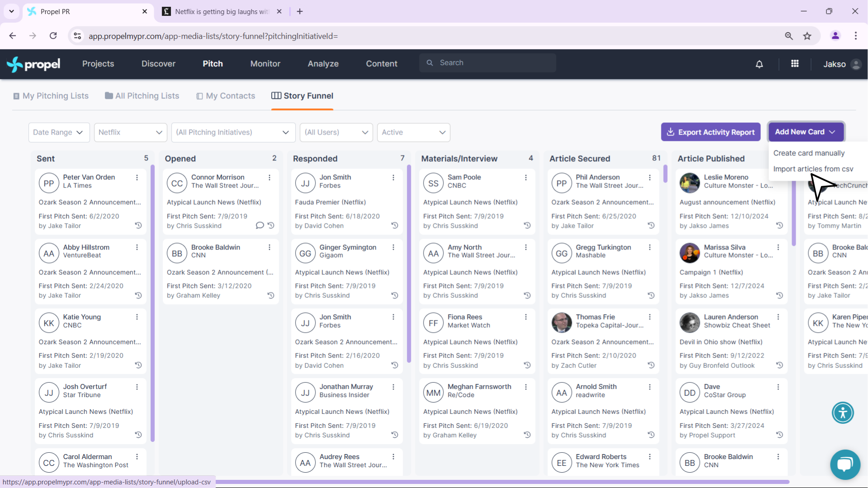Reload the browser page
The height and width of the screenshot is (488, 868).
coord(53,36)
